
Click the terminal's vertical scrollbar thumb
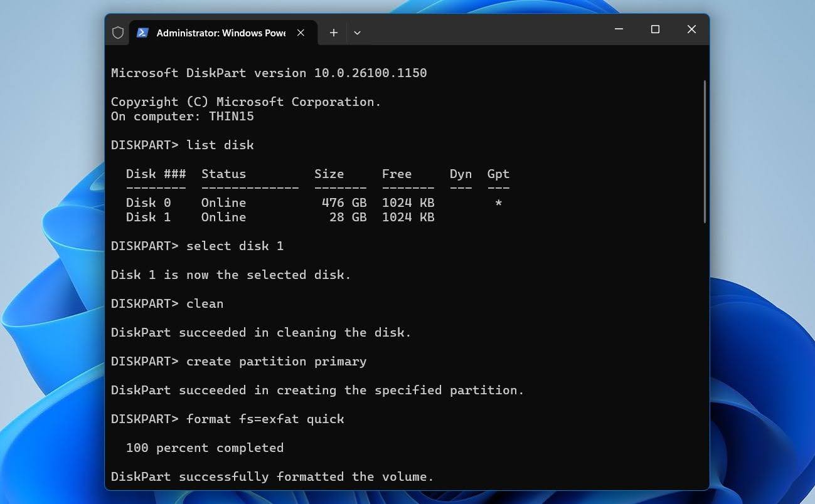(x=705, y=151)
